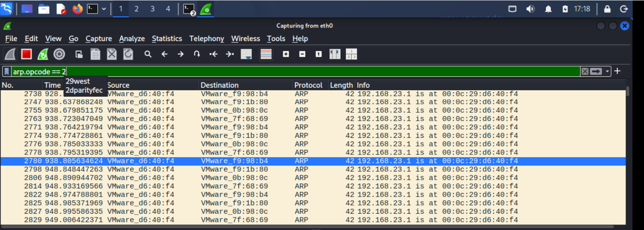Image resolution: width=644 pixels, height=230 pixels.
Task: Launch Firefox from the top panel
Action: coord(77,9)
